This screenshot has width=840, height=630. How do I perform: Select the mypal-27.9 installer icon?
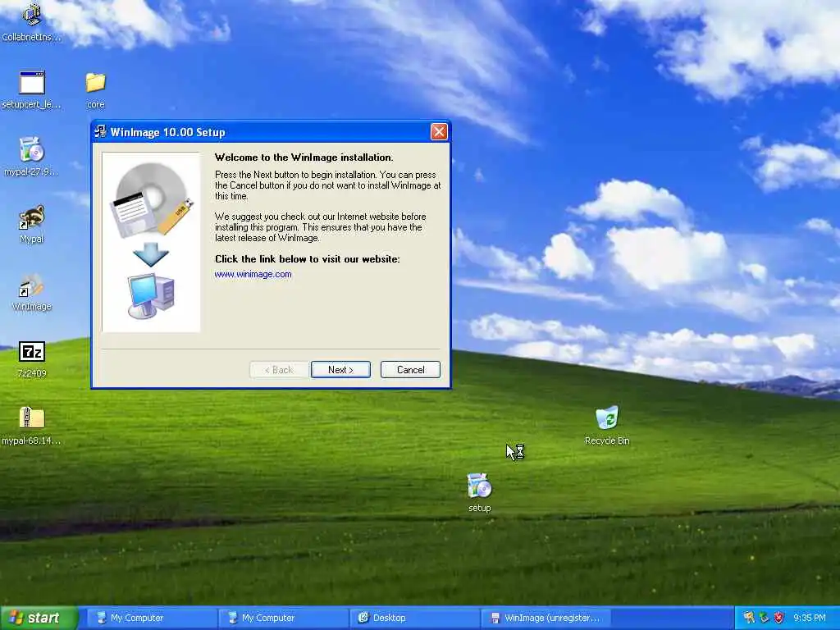point(32,157)
